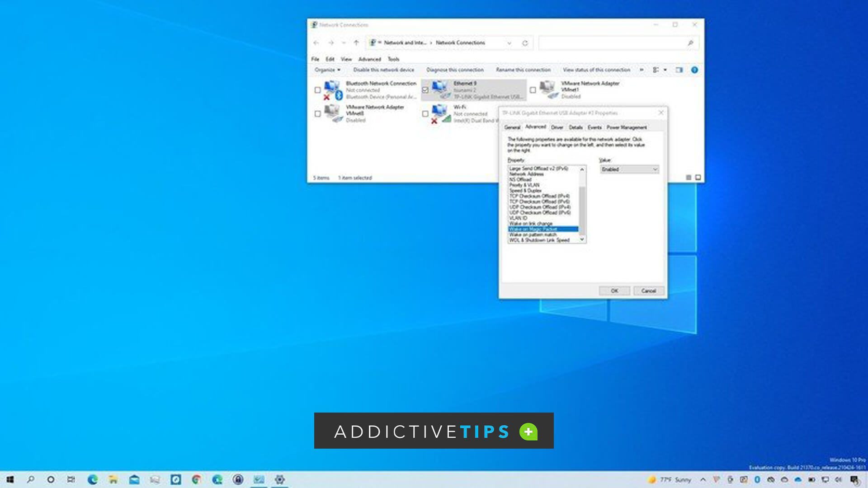Expand the address bar history dropdown
The image size is (868, 488).
(x=509, y=43)
